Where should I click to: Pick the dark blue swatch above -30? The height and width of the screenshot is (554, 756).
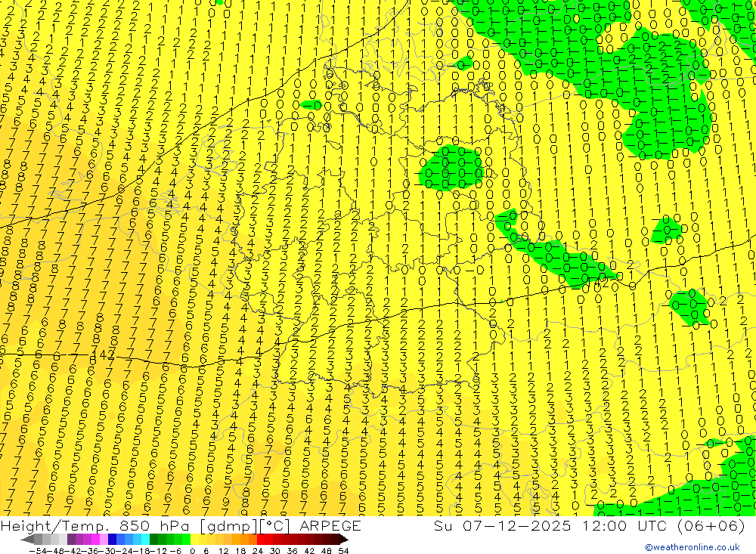coord(113,540)
